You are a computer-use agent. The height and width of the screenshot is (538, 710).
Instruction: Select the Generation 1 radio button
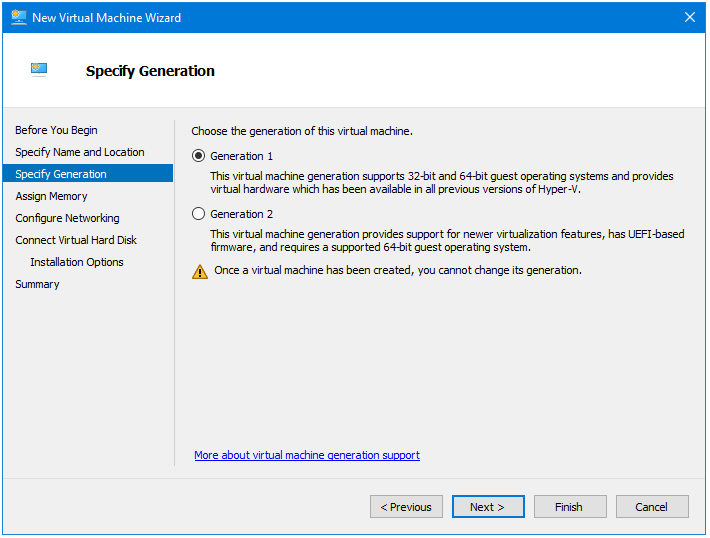pyautogui.click(x=199, y=156)
